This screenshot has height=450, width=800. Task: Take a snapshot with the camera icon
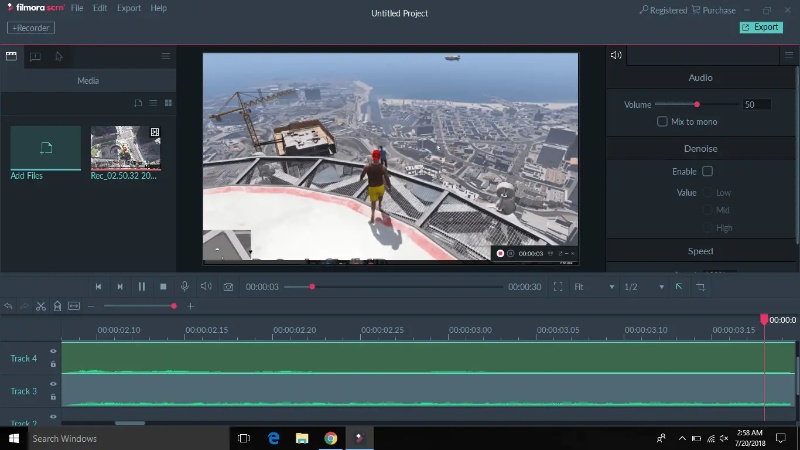point(228,287)
